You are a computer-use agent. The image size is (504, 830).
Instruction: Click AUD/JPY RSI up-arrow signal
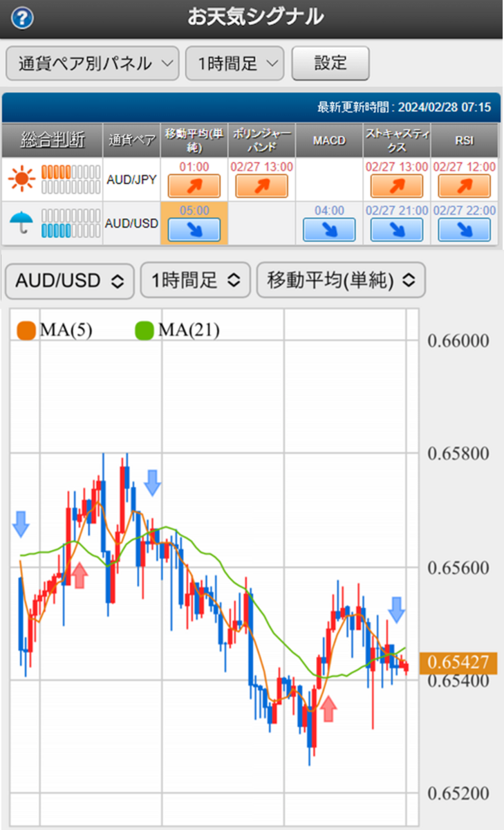[465, 186]
